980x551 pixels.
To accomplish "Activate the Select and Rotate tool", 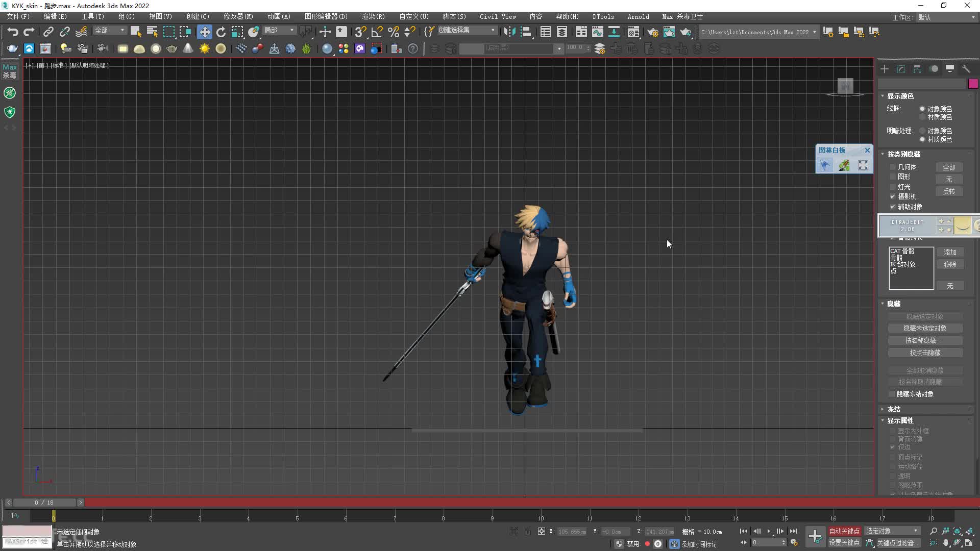I will click(x=220, y=32).
